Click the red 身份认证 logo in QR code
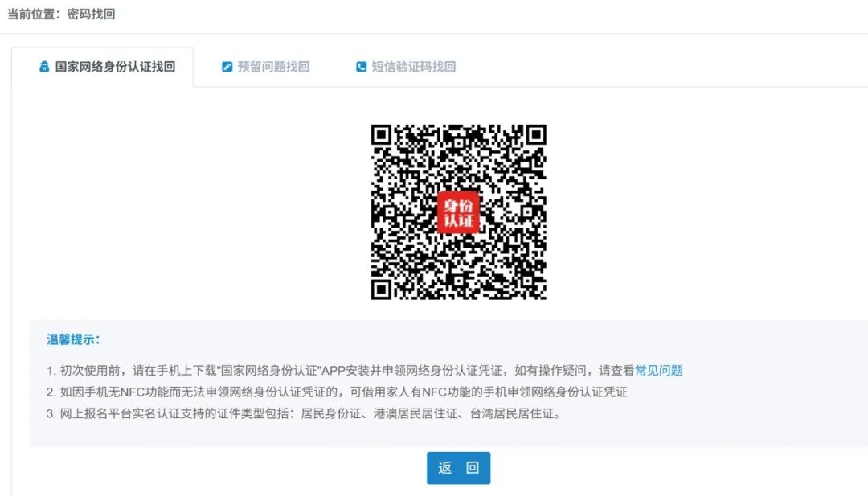This screenshot has height=497, width=868. [x=458, y=212]
